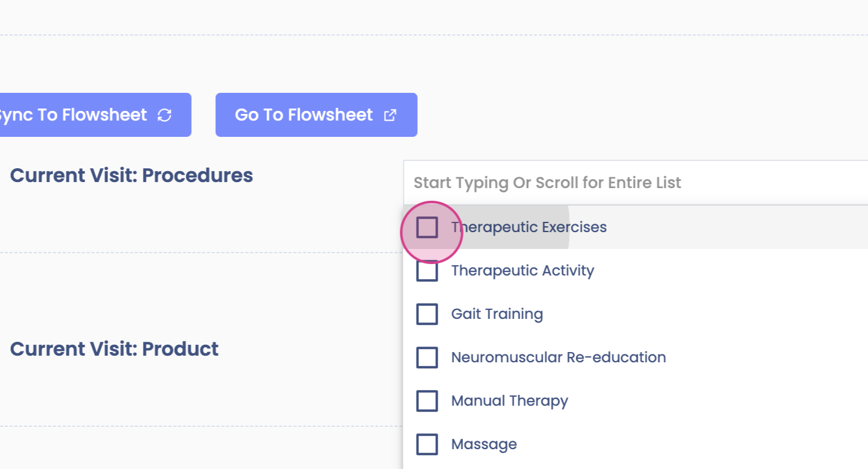The image size is (868, 469).
Task: Pick the Massage option text
Action: tap(484, 444)
